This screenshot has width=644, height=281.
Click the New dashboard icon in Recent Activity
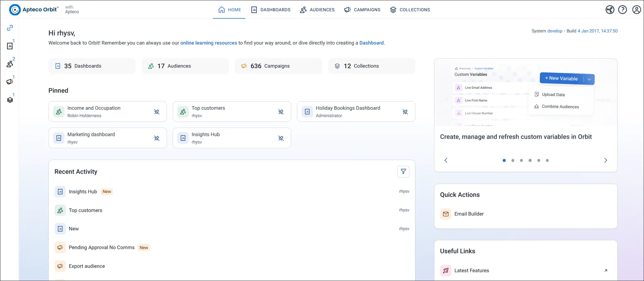(60, 229)
